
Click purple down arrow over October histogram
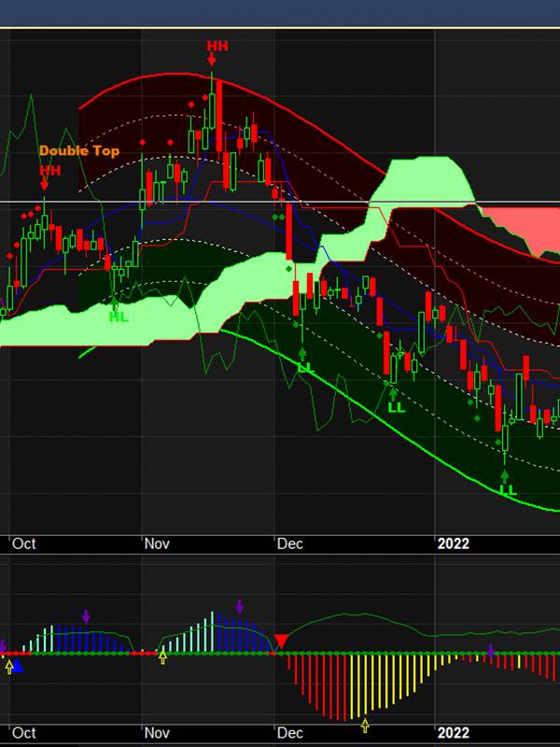86,616
